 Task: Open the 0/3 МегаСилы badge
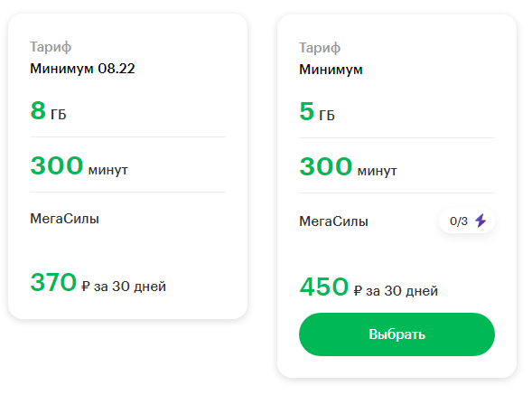pyautogui.click(x=467, y=221)
